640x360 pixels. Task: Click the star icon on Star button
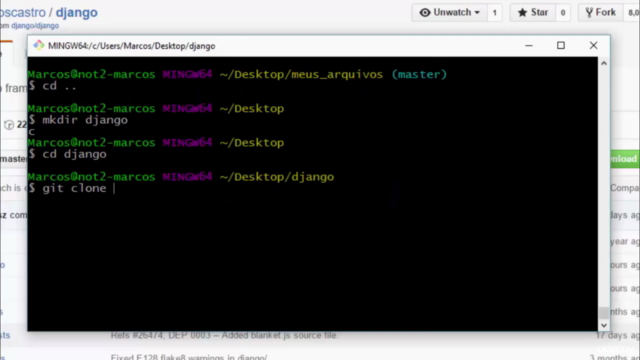(522, 13)
